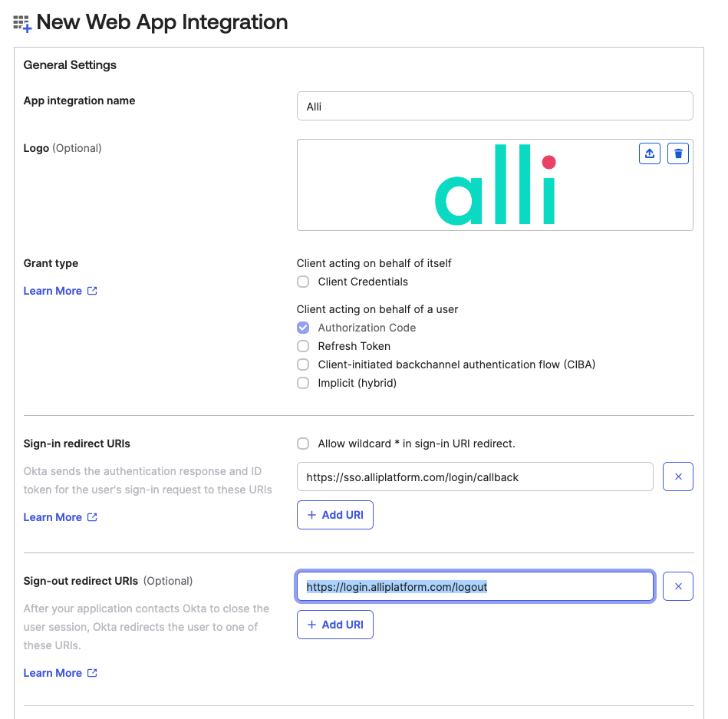Add URI under Sign-out redirect URIs
Image resolution: width=728 pixels, height=719 pixels.
335,625
